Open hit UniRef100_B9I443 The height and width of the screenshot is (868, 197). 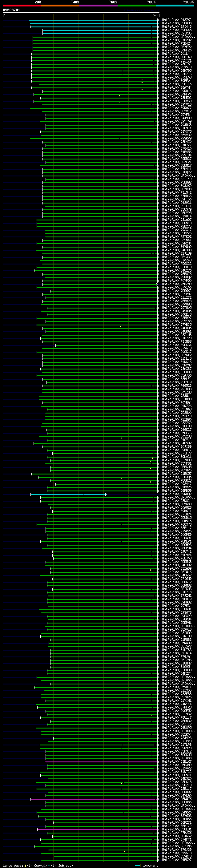coord(176,26)
